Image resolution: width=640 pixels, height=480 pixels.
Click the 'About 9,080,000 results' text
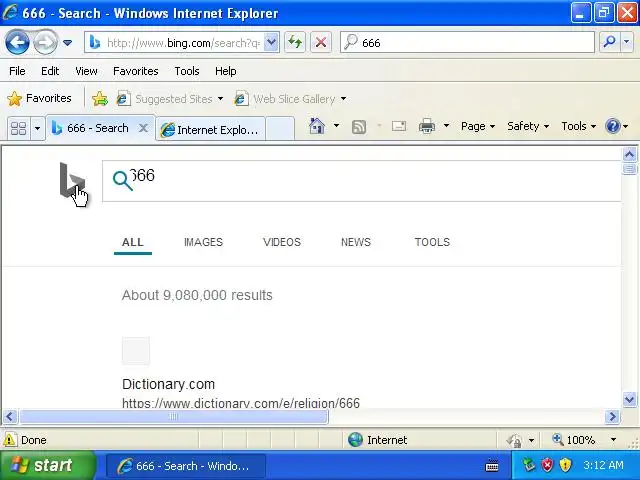pyautogui.click(x=197, y=295)
